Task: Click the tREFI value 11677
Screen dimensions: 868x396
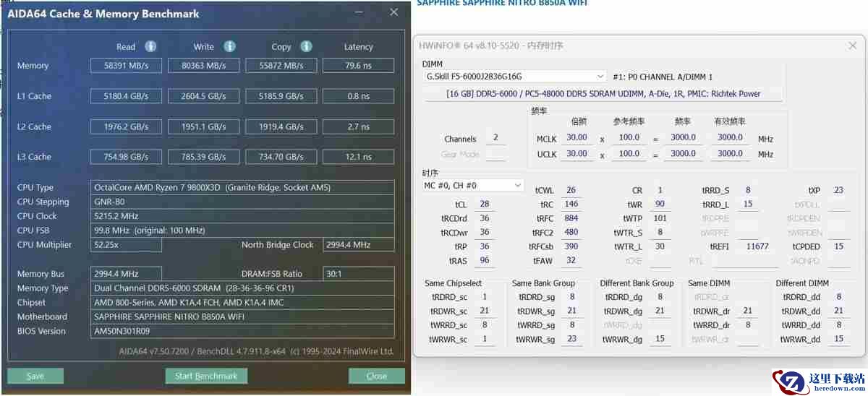Action: [x=758, y=246]
